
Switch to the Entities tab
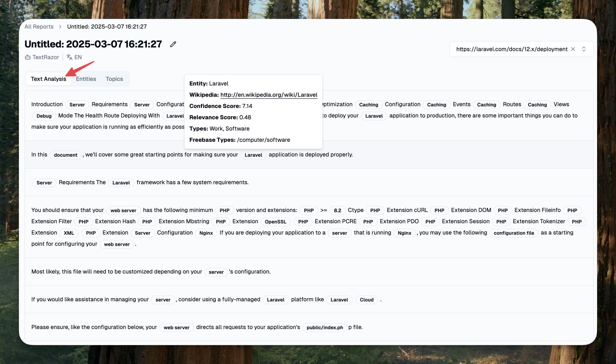tap(86, 79)
